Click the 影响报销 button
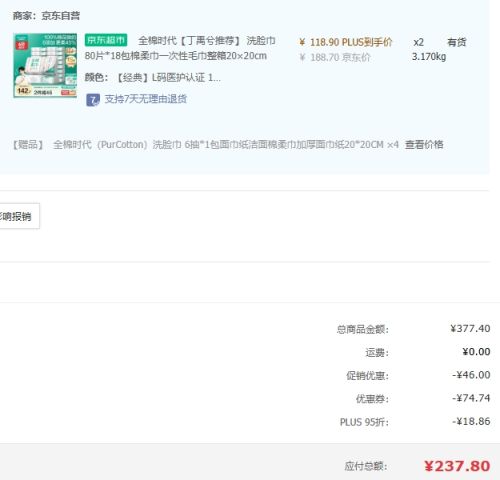 tap(19, 216)
